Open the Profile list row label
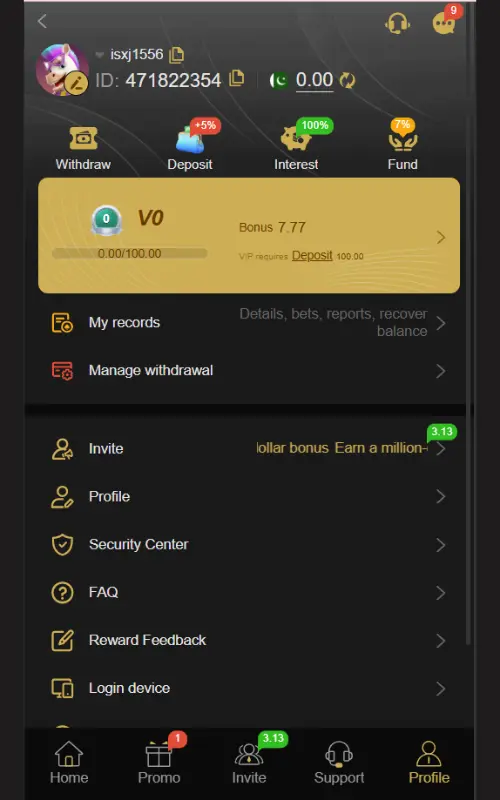The image size is (500, 800). click(x=109, y=496)
